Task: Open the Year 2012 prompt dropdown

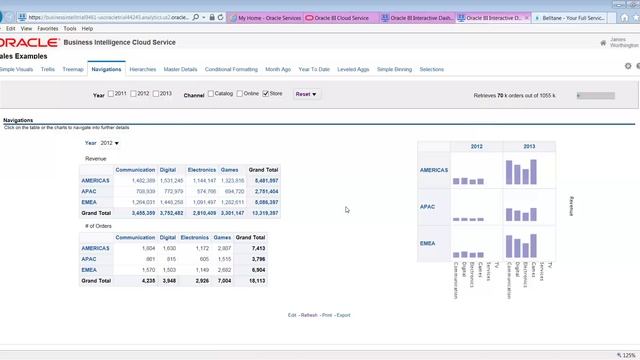Action: click(109, 143)
